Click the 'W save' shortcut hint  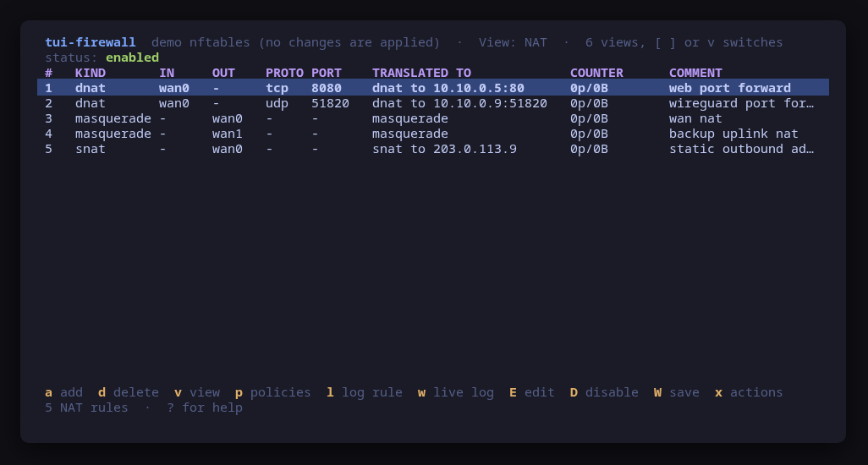pyautogui.click(x=677, y=392)
